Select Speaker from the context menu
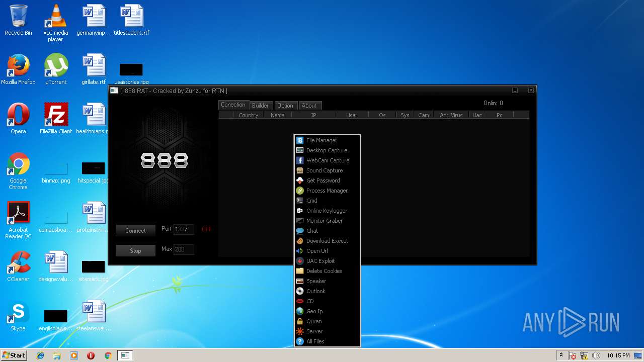This screenshot has height=362, width=644. tap(327, 281)
